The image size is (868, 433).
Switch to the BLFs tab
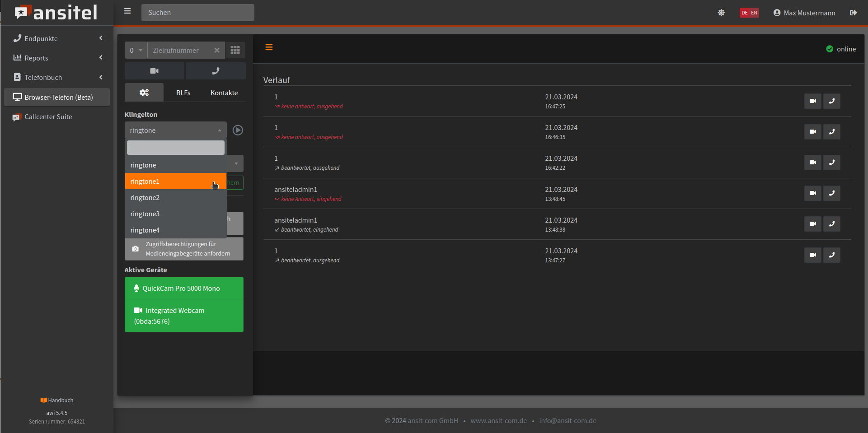[x=183, y=93]
